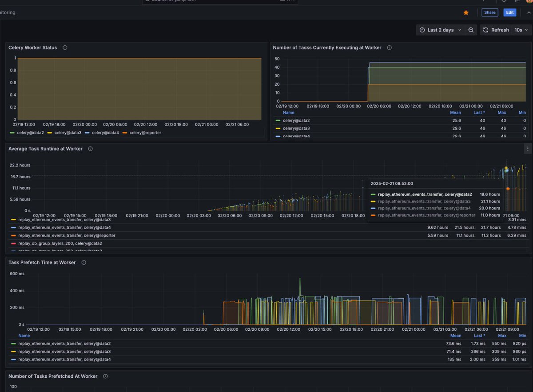Image resolution: width=533 pixels, height=392 pixels.
Task: Open the Average Task Runtime at Worker title
Action: [x=45, y=149]
